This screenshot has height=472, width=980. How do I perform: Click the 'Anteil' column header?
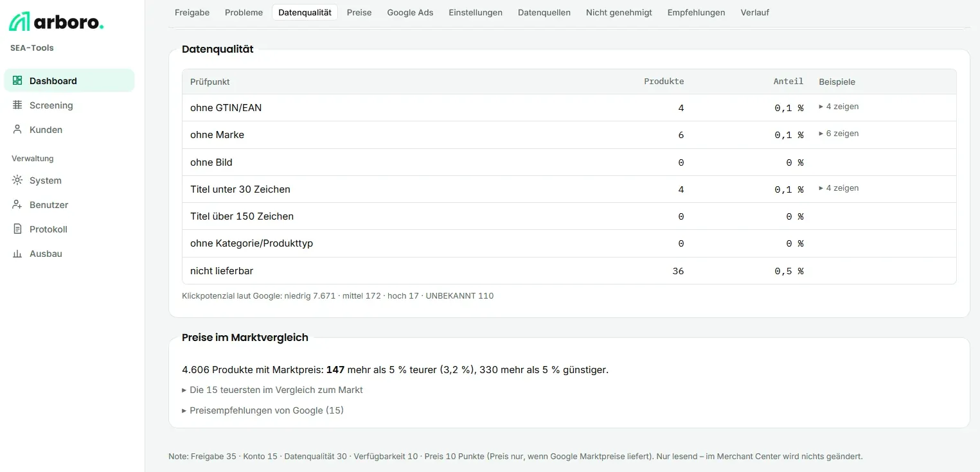[788, 82]
